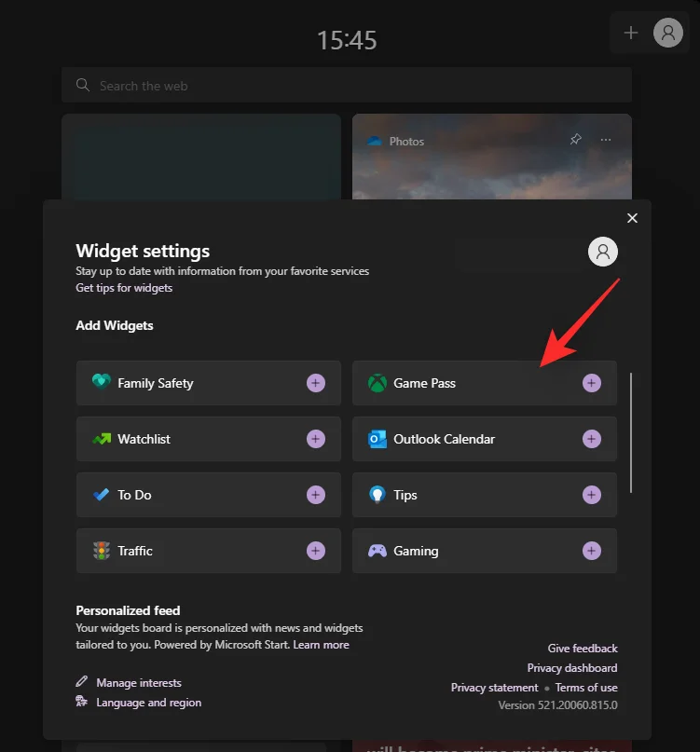Click the Xbox Game Pass icon
Viewport: 700px width, 752px height.
tap(377, 383)
